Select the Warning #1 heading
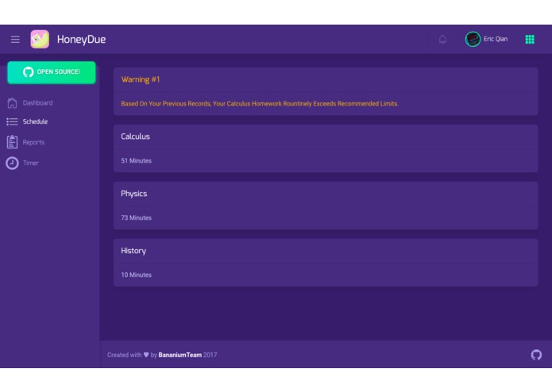 click(141, 79)
